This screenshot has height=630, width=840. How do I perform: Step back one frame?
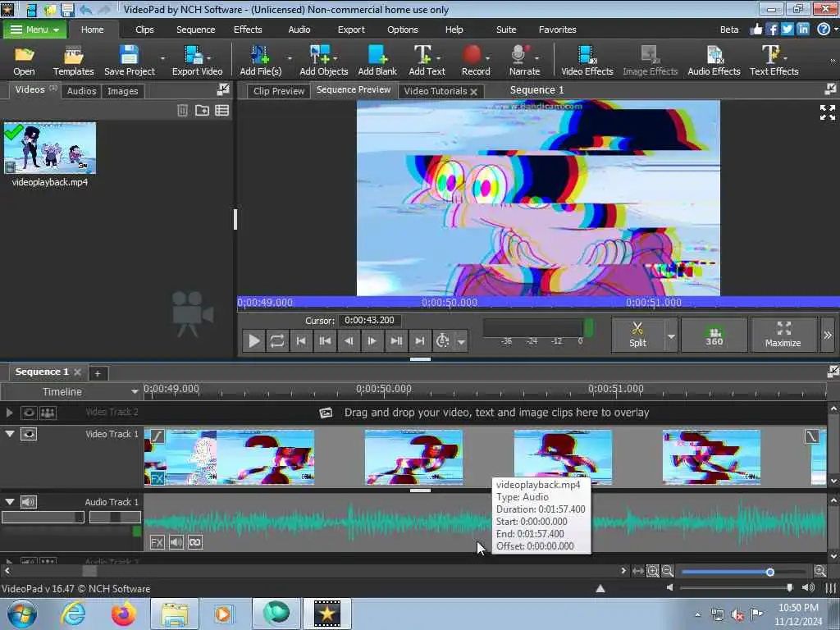[349, 340]
